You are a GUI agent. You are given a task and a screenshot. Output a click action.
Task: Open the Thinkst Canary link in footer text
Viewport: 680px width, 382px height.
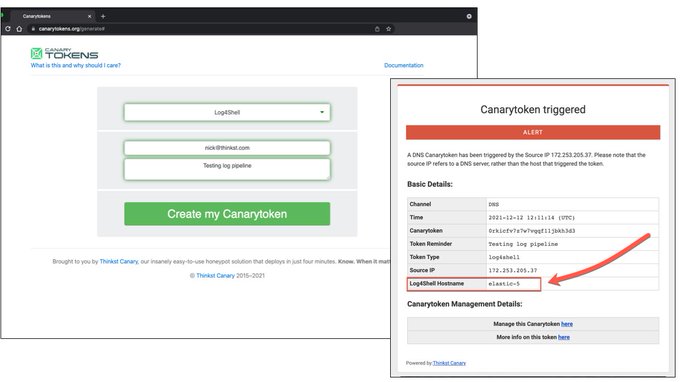tap(119, 261)
